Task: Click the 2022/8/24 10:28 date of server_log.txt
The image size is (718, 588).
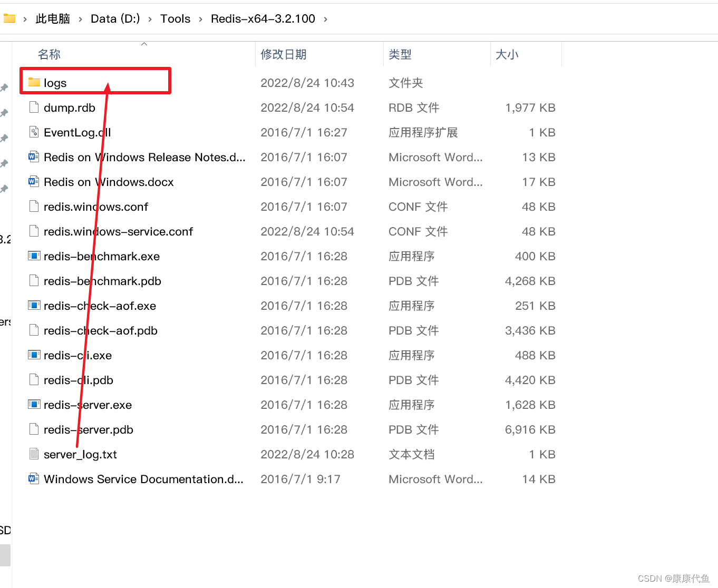Action: (x=307, y=454)
